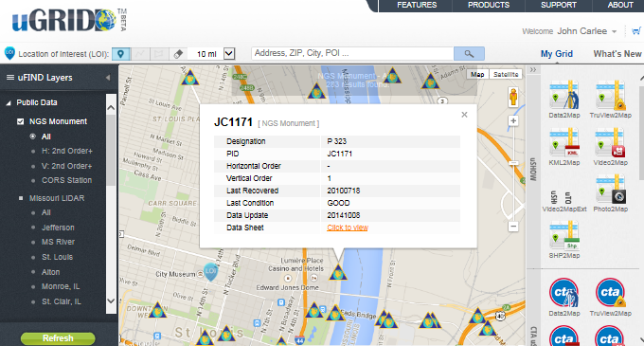The image size is (644, 346).
Task: Collapse the Public Data section
Action: tap(9, 102)
